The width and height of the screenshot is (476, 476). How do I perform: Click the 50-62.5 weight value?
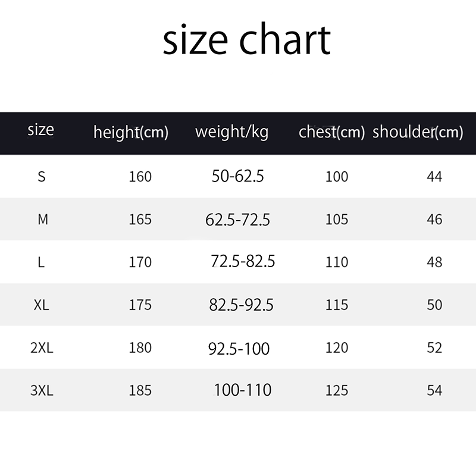(238, 176)
